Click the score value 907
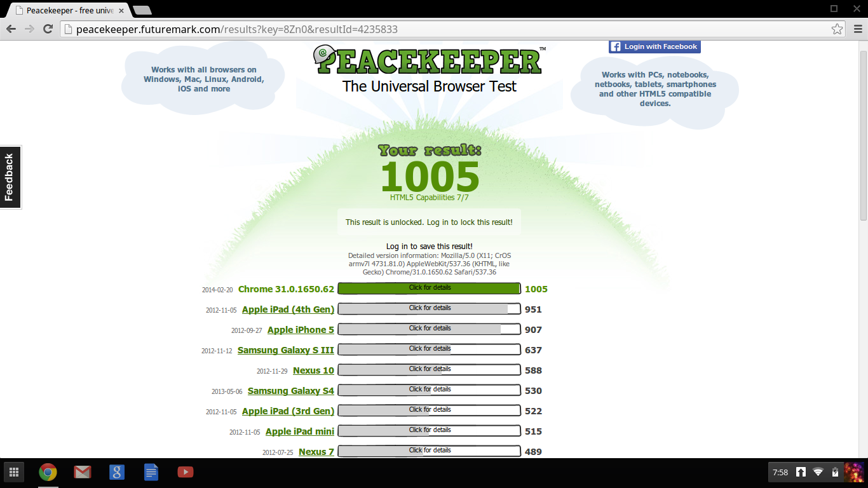 tap(533, 330)
